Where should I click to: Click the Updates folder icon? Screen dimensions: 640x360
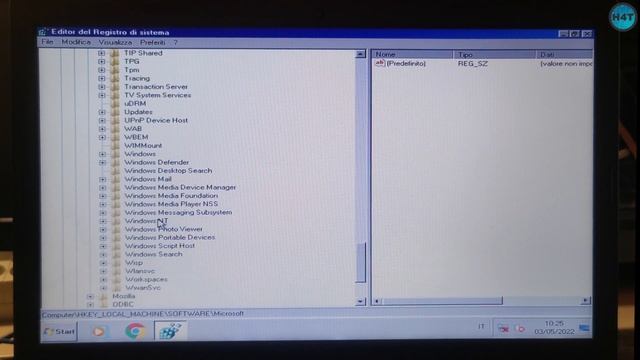(116, 112)
